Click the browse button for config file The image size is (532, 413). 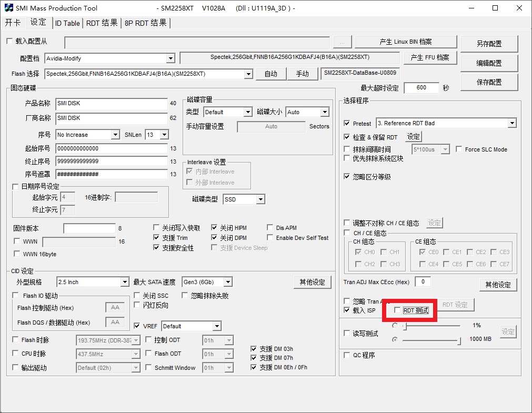tap(342, 42)
